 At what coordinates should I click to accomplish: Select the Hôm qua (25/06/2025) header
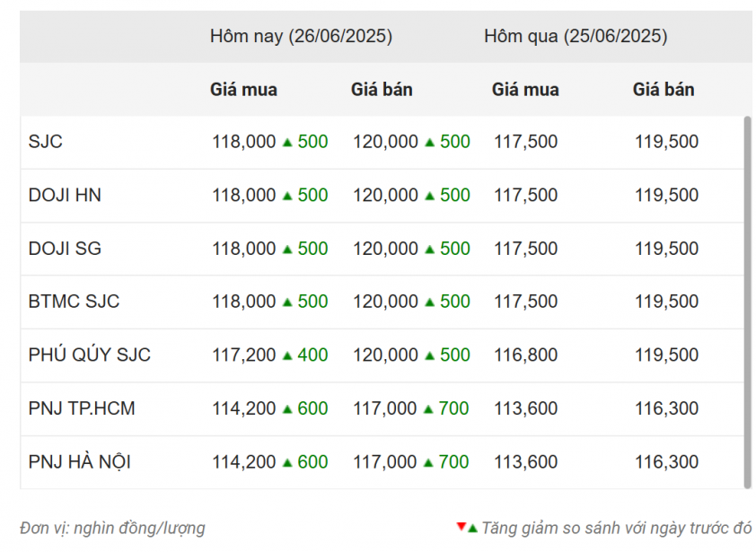click(576, 36)
